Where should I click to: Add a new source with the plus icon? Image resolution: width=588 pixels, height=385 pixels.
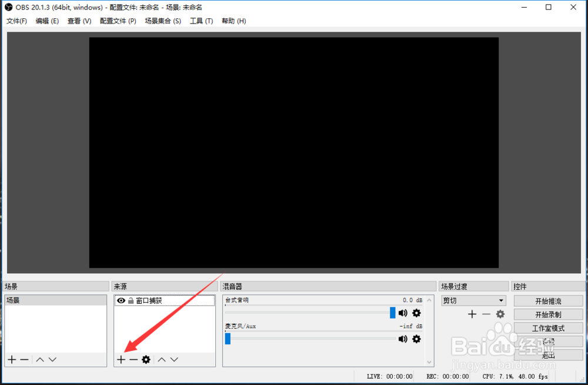[121, 359]
